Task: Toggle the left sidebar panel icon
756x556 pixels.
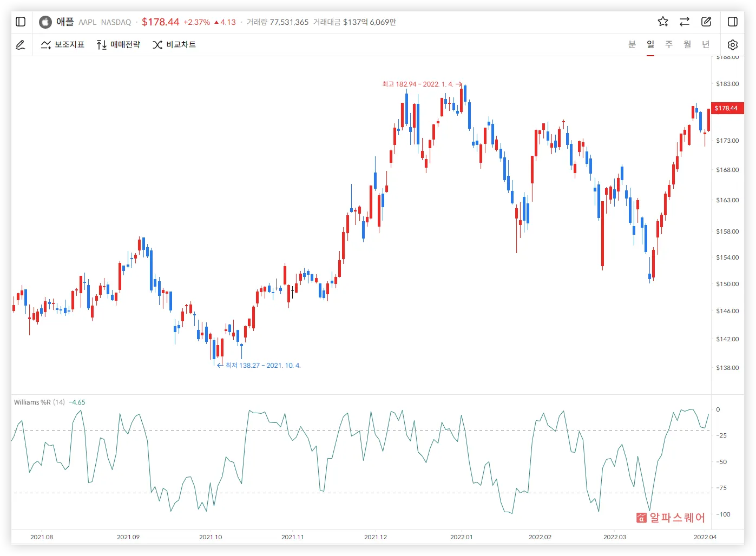Action: pyautogui.click(x=21, y=22)
